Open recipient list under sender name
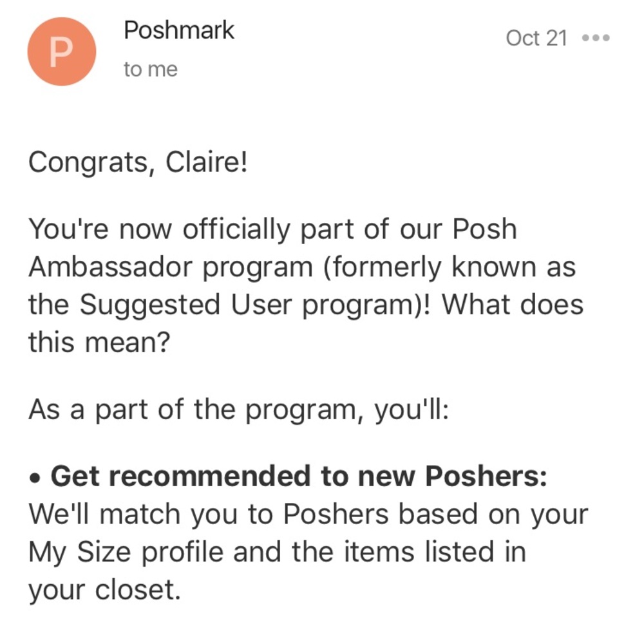The image size is (644, 644). (x=149, y=68)
